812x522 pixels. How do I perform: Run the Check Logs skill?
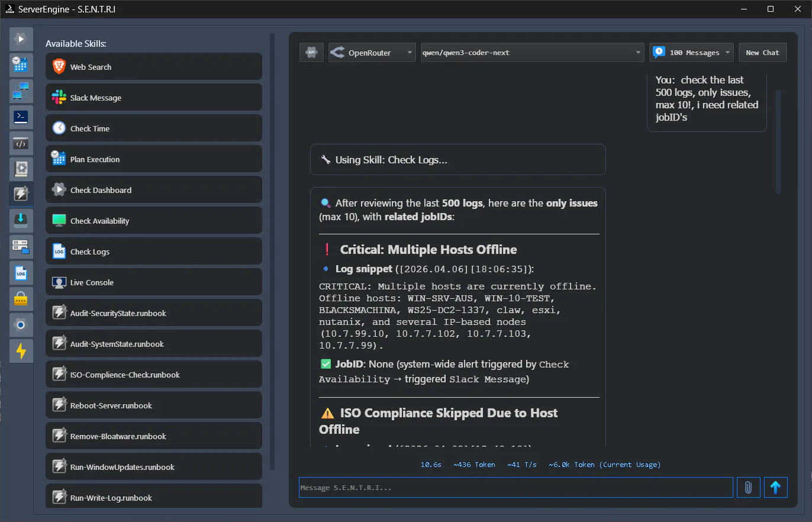[154, 251]
